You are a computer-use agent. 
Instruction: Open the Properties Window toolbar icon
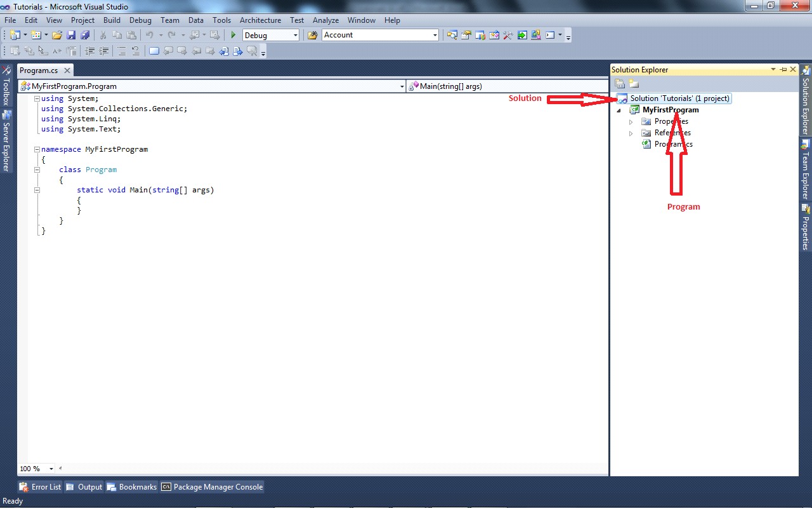pyautogui.click(x=466, y=35)
